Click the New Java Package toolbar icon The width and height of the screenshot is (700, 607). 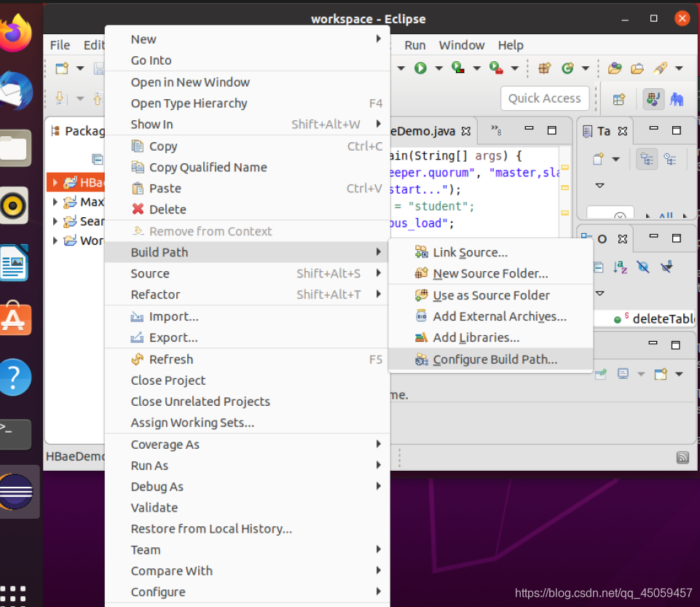544,68
